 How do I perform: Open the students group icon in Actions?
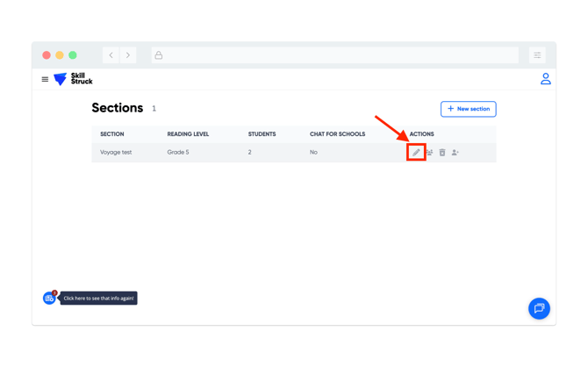click(x=429, y=153)
